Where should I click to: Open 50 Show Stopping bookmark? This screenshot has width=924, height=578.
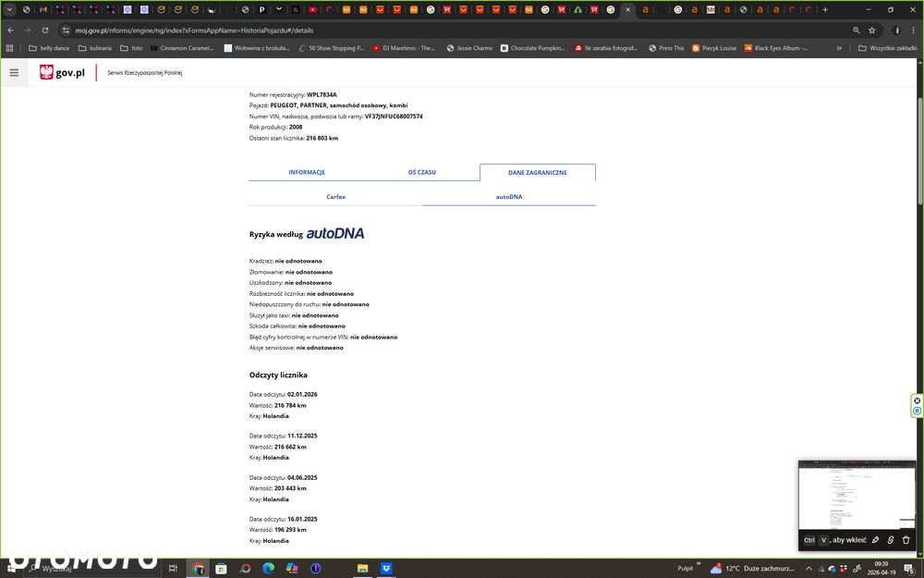332,48
